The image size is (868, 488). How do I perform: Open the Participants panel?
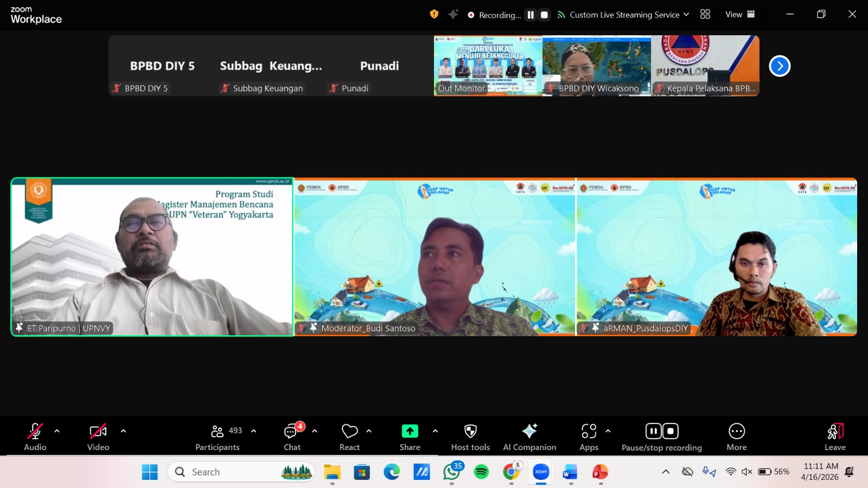click(218, 437)
